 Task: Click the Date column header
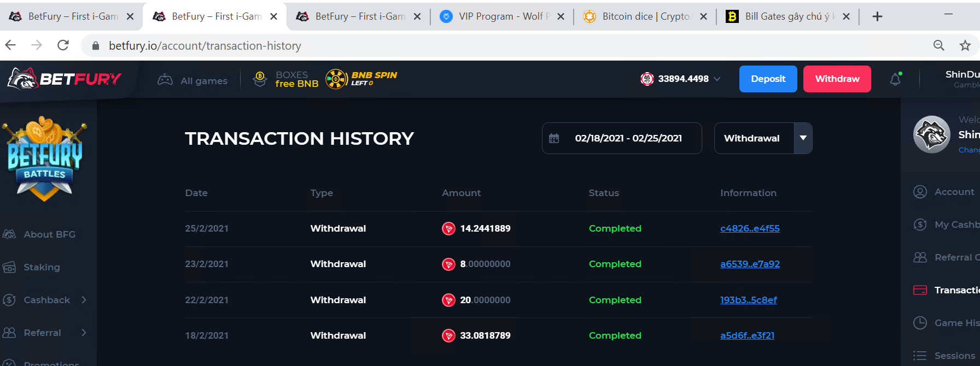click(x=196, y=193)
